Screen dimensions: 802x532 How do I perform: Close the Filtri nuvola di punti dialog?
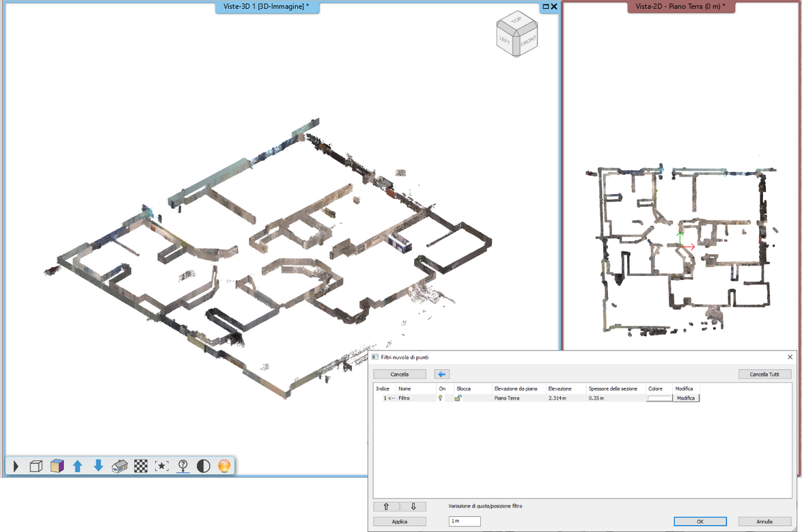(790, 357)
